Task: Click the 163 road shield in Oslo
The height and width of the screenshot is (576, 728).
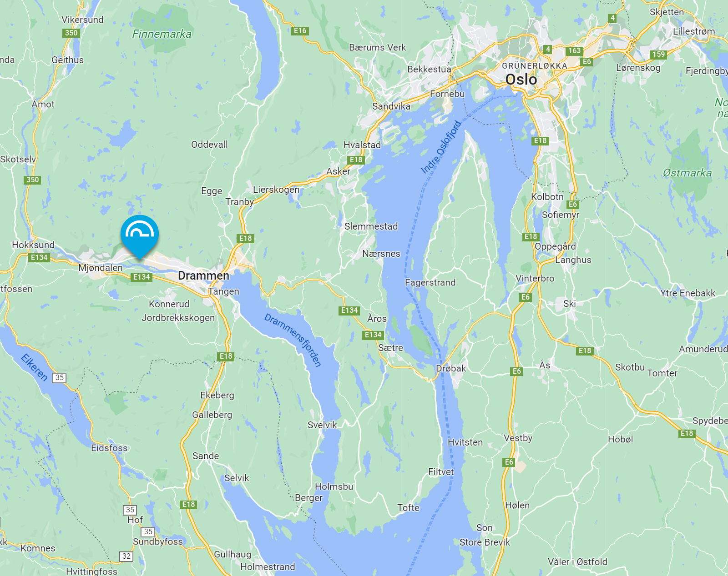Action: 574,50
